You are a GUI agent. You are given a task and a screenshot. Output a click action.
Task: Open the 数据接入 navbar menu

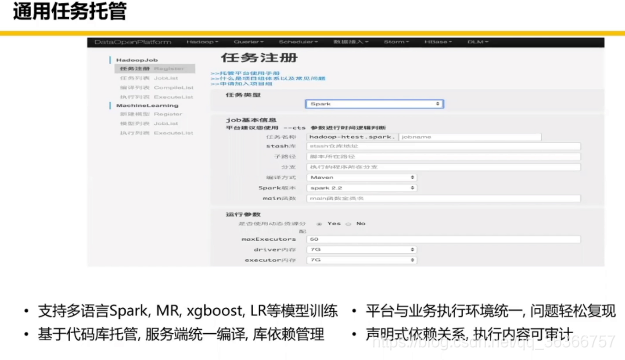coord(351,42)
